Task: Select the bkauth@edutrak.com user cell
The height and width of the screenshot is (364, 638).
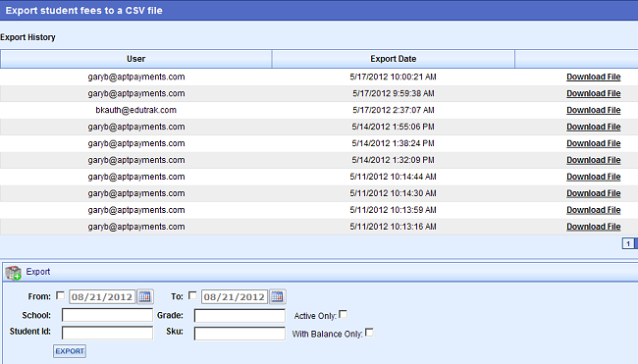Action: click(x=135, y=110)
